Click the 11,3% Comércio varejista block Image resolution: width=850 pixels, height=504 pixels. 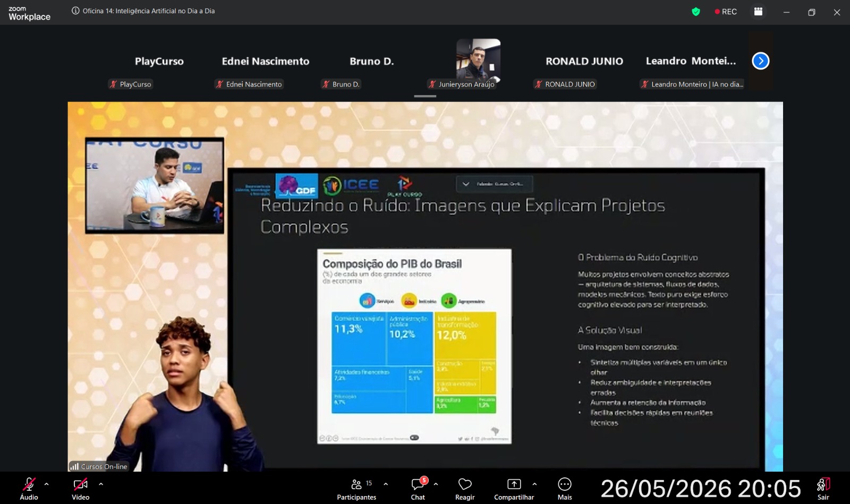358,339
